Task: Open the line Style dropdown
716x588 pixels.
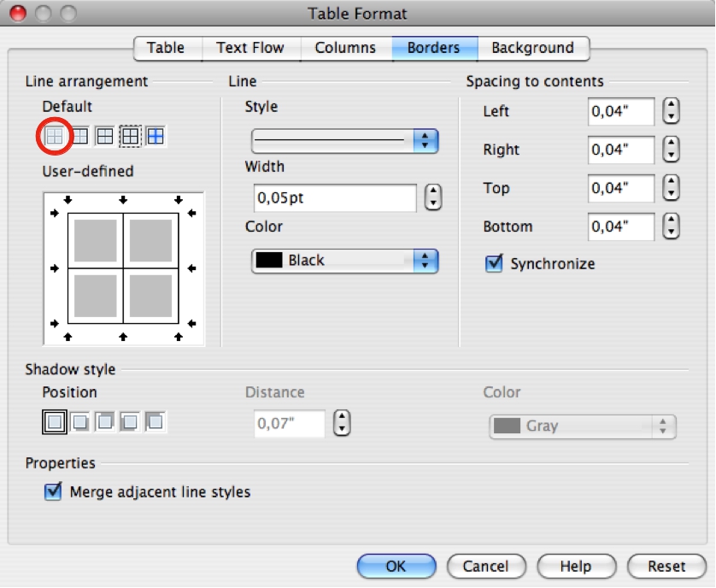Action: coord(425,140)
